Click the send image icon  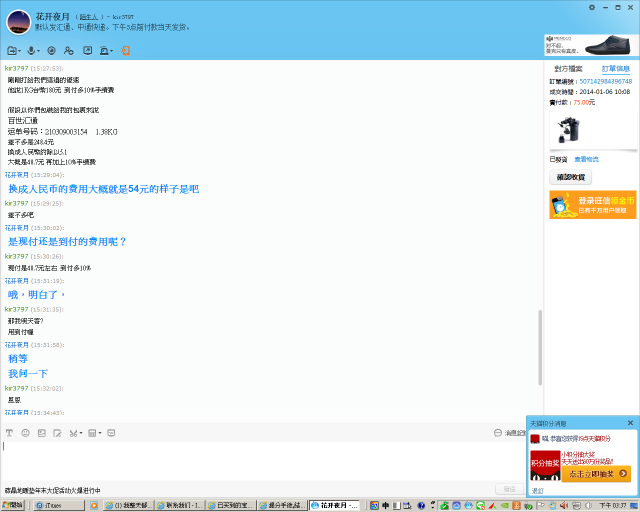point(42,433)
